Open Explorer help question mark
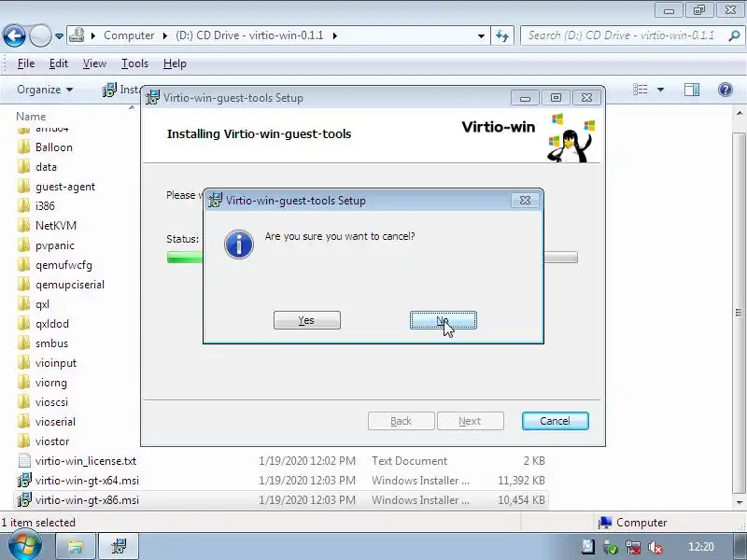747x560 pixels. [x=726, y=90]
